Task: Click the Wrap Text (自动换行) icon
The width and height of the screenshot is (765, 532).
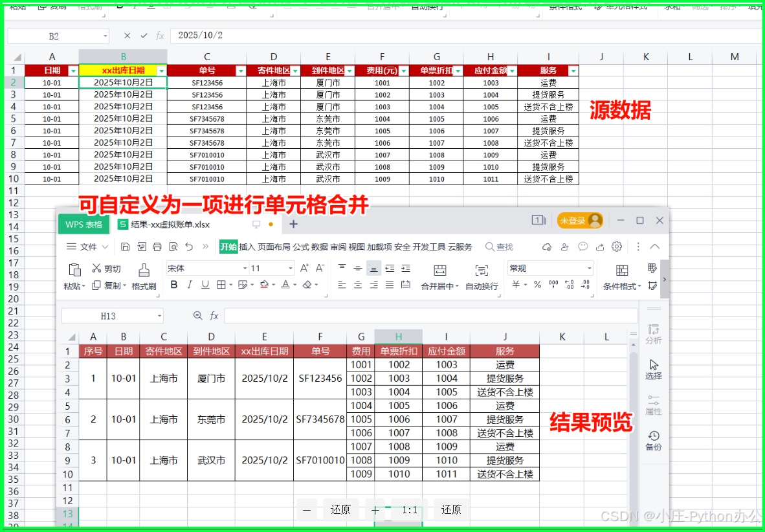Action: click(482, 271)
